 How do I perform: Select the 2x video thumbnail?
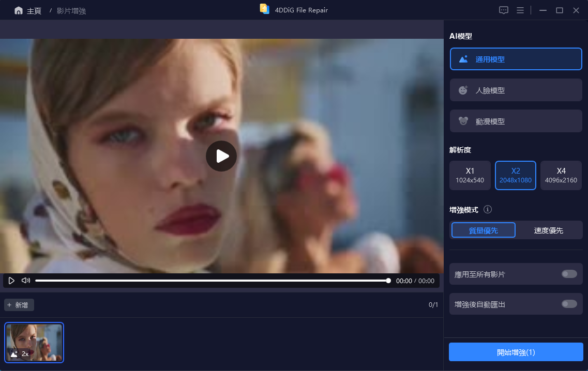click(x=34, y=342)
